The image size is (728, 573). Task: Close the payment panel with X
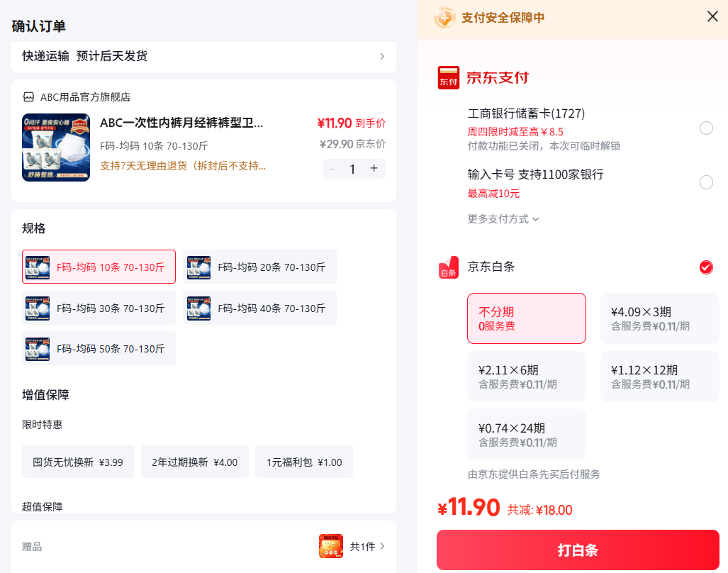click(712, 17)
